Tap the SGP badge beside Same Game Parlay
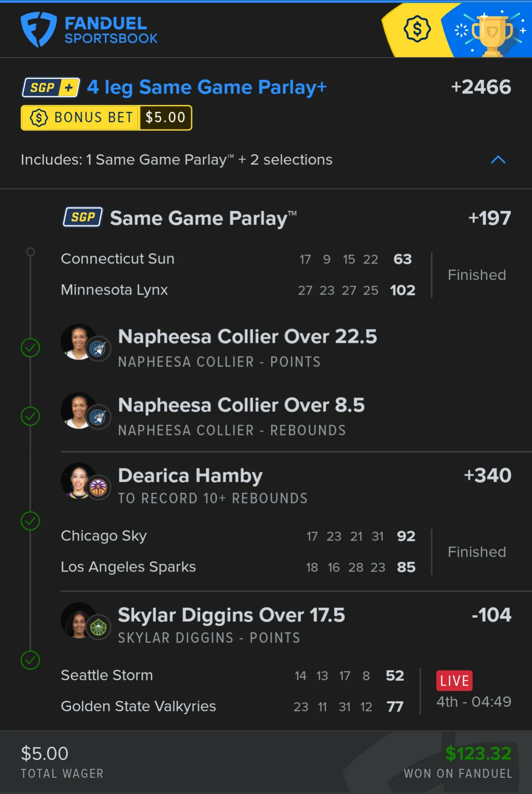Image resolution: width=532 pixels, height=794 pixels. [83, 217]
